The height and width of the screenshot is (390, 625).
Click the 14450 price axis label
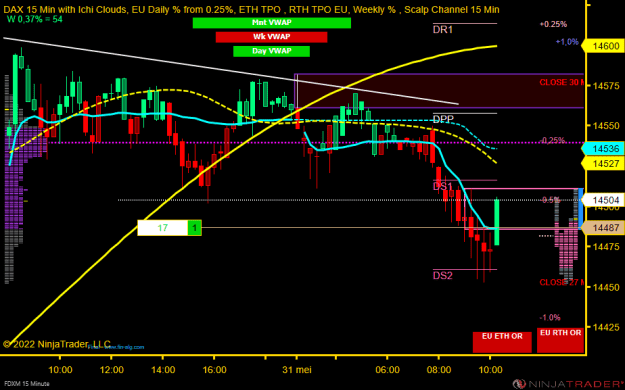pyautogui.click(x=606, y=287)
